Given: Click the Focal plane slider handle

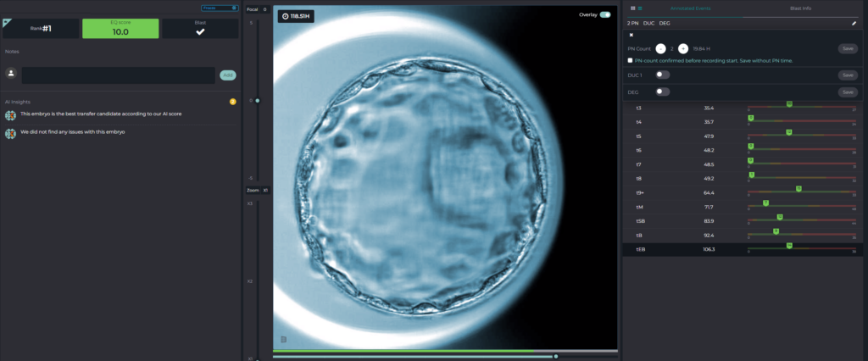Looking at the screenshot, I should [x=258, y=101].
